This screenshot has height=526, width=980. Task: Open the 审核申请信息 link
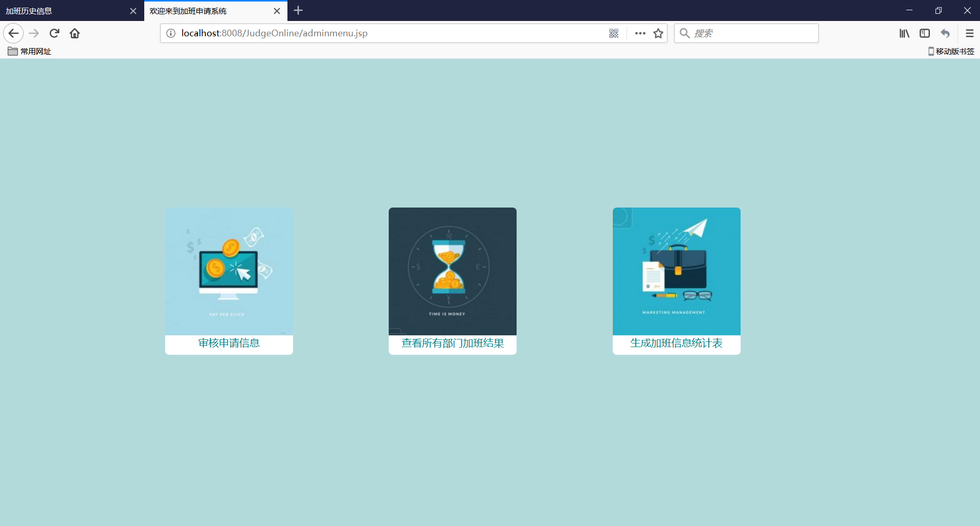(229, 343)
